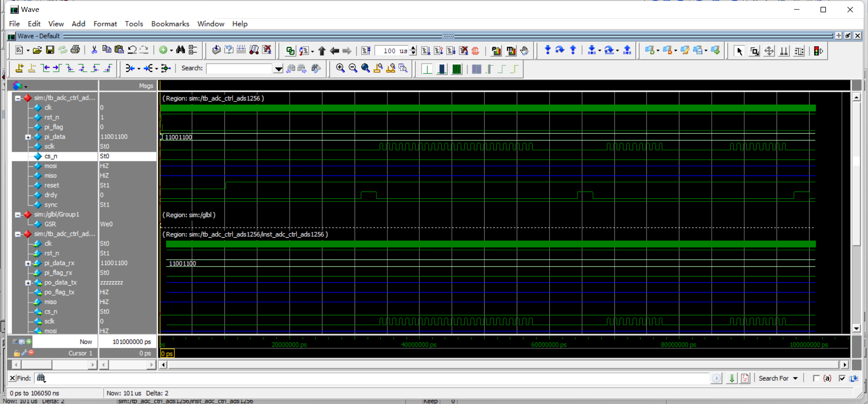Zoom full with the dark magnifier icon
Viewport: 868px width, 404px height.
coord(365,68)
